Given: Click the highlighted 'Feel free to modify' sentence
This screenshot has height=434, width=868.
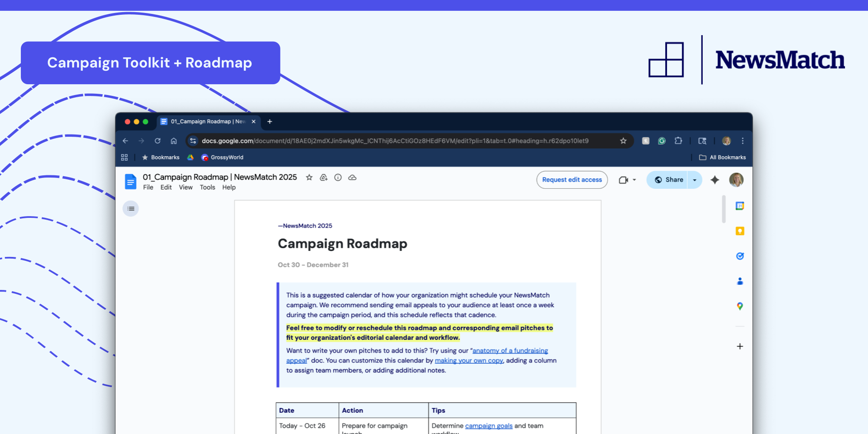Looking at the screenshot, I should point(419,333).
